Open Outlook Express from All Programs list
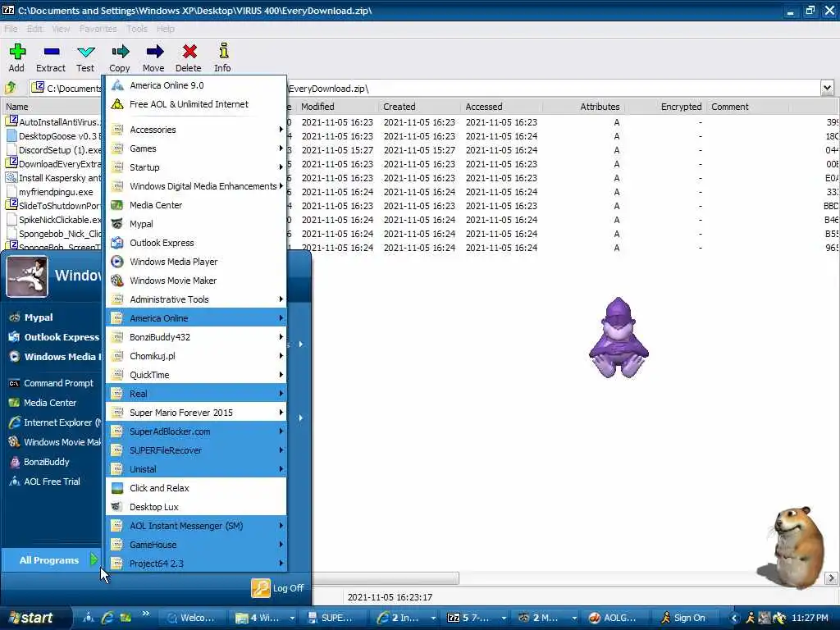The width and height of the screenshot is (840, 630). click(197, 243)
